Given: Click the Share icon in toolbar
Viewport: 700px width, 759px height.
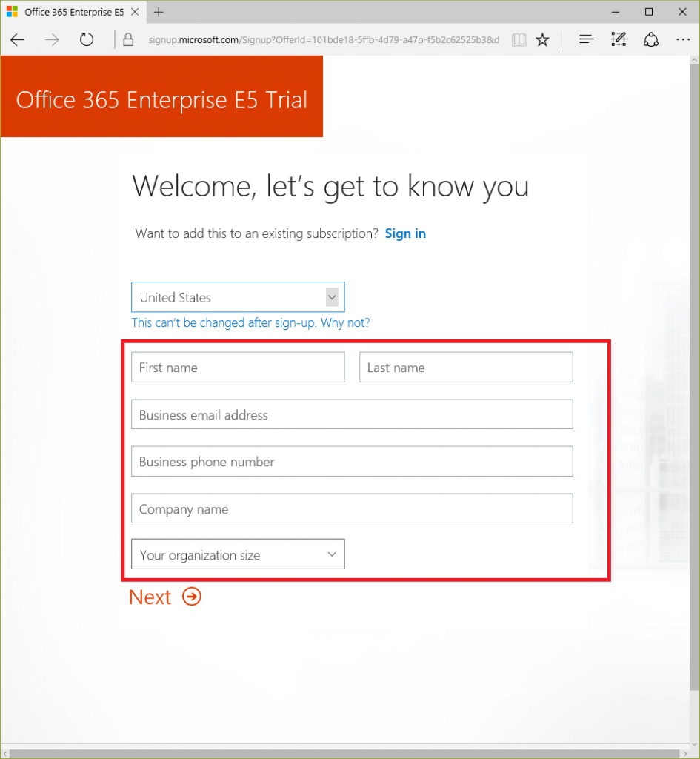Looking at the screenshot, I should [650, 40].
